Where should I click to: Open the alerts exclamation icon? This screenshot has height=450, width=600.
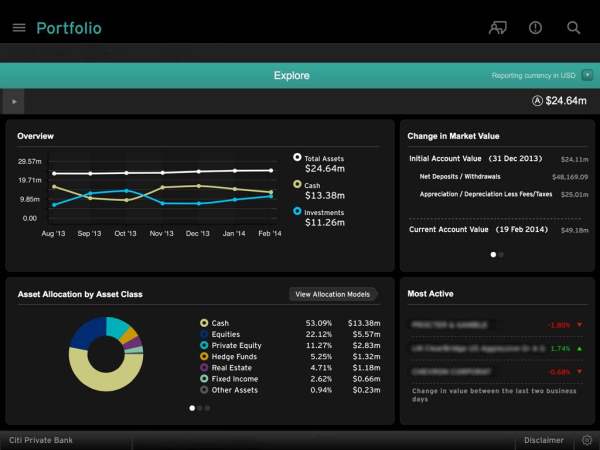click(536, 28)
